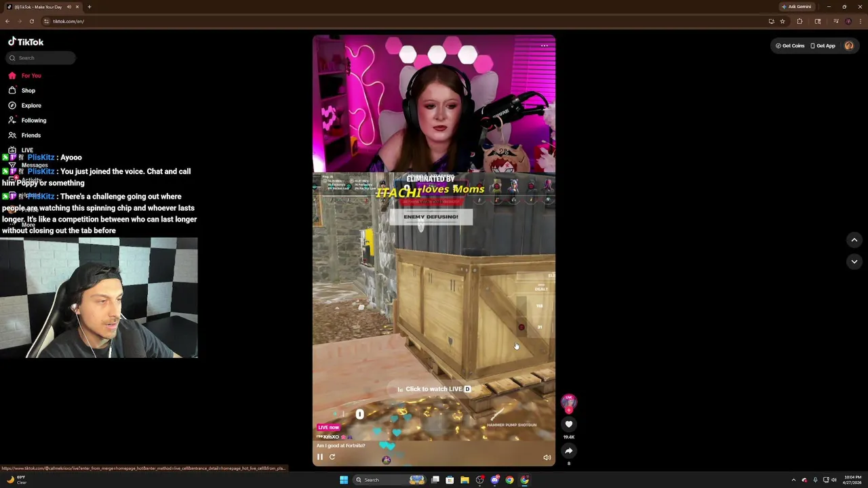Pause the video playback
The height and width of the screenshot is (488, 868).
click(320, 457)
